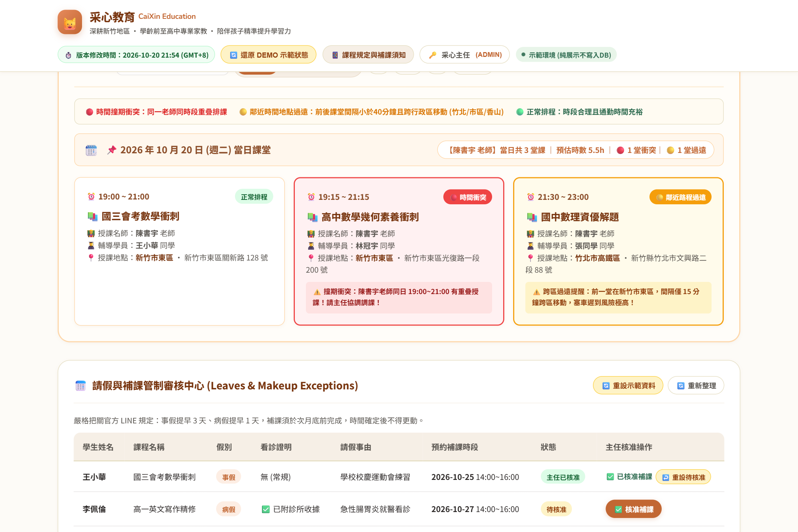Open the 高中數學幾何素養衝刺 class title

click(370, 217)
